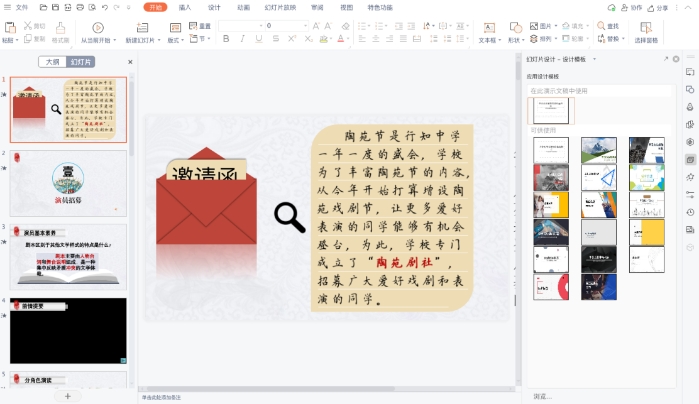The height and width of the screenshot is (404, 699).
Task: Apply italic text formatting
Action: [x=241, y=39]
